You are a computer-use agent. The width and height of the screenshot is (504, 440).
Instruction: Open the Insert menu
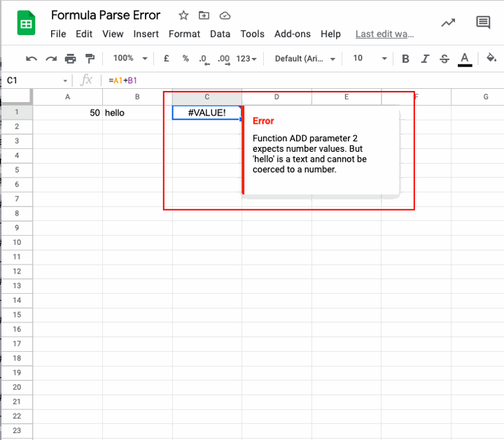tap(146, 34)
